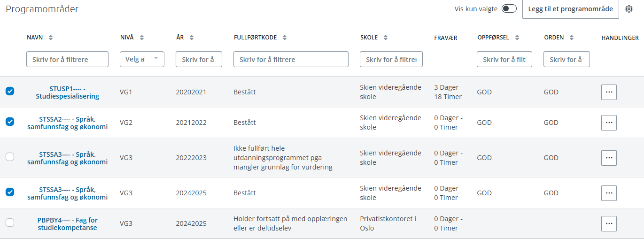This screenshot has width=644, height=246.
Task: Sort by OPPFØRSEL column arrows
Action: tap(517, 38)
